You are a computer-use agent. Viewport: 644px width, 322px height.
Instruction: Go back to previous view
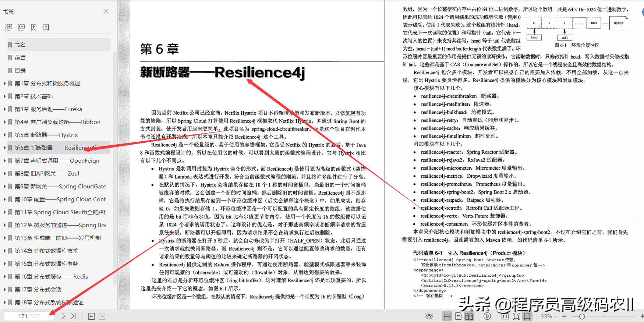(x=92, y=316)
